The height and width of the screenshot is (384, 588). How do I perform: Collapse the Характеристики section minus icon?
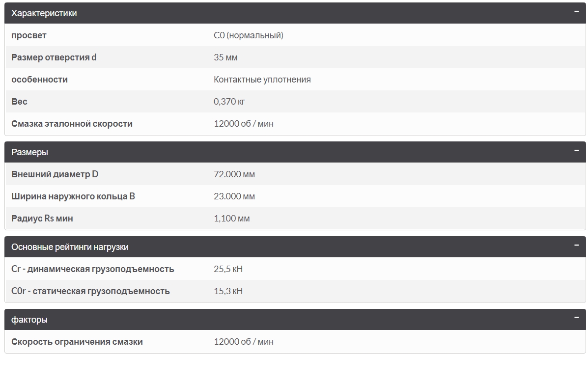(x=576, y=12)
